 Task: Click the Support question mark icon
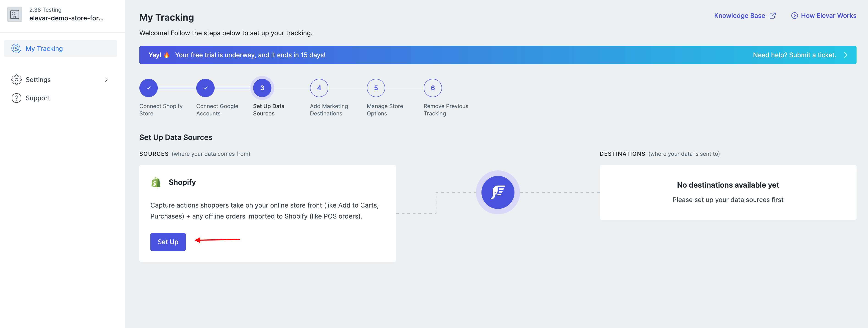[16, 98]
